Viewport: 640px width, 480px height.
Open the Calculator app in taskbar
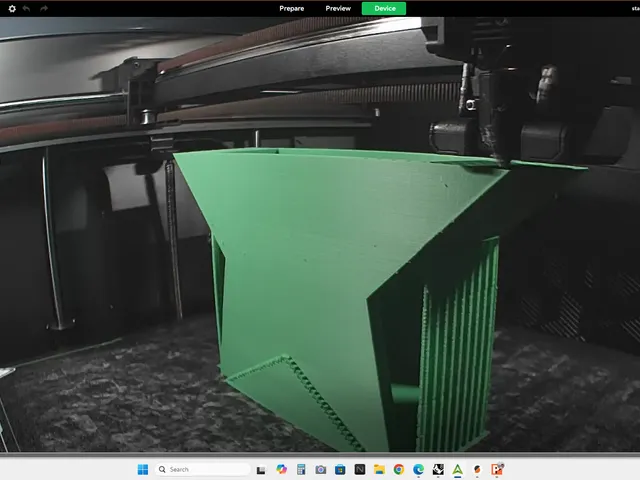[301, 469]
